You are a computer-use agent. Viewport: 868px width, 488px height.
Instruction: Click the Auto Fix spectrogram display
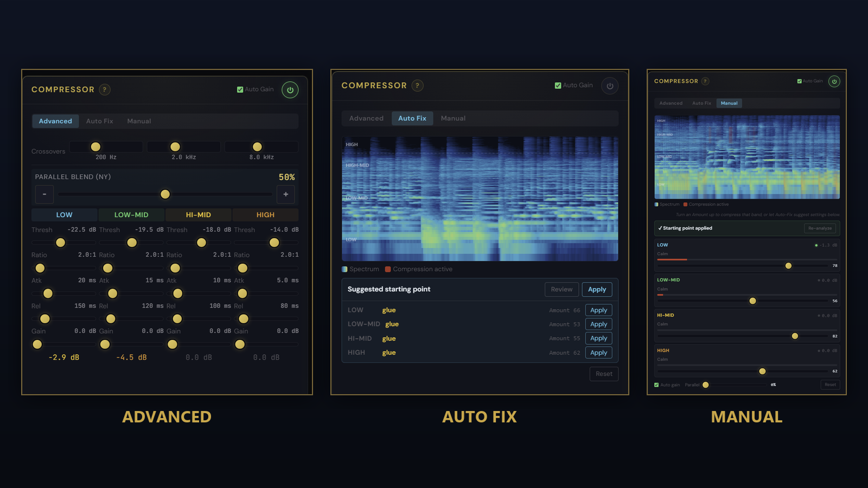tap(480, 198)
